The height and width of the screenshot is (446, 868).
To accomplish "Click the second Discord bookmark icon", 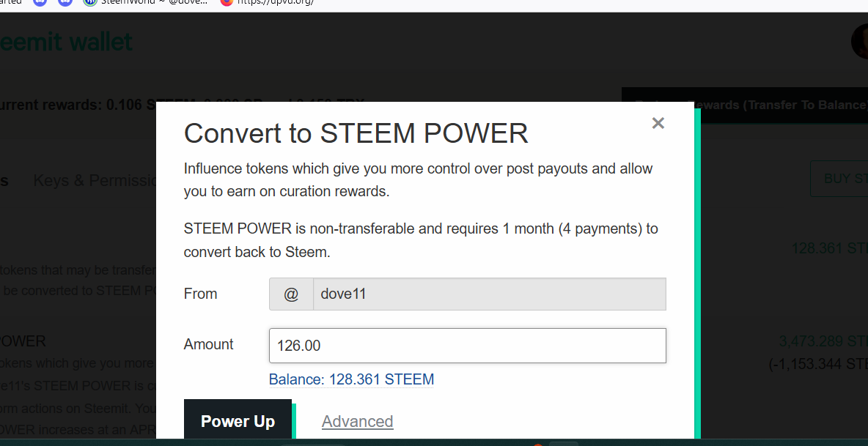I will coord(65,2).
